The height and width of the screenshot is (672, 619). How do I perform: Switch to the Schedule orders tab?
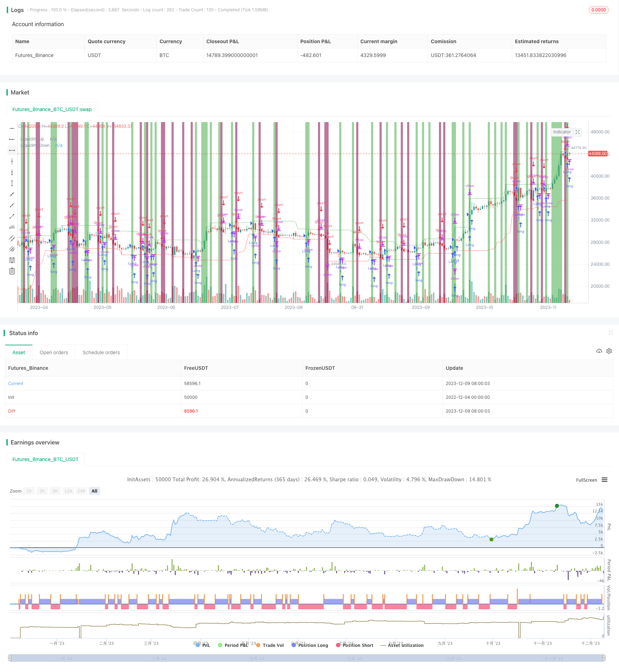click(101, 352)
